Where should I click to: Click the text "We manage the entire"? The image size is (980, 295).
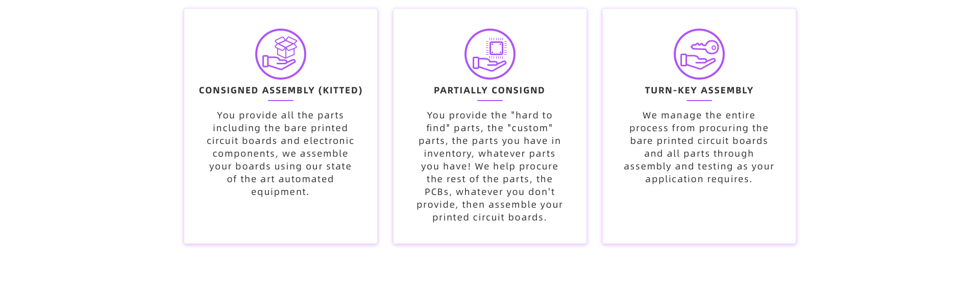click(699, 115)
